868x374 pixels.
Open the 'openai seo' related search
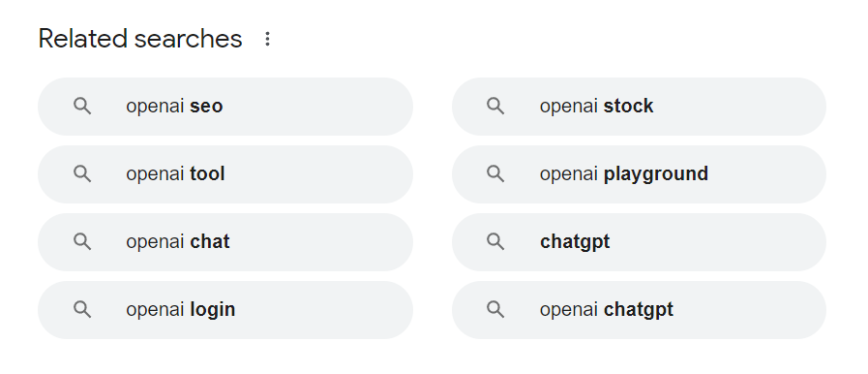tap(225, 107)
